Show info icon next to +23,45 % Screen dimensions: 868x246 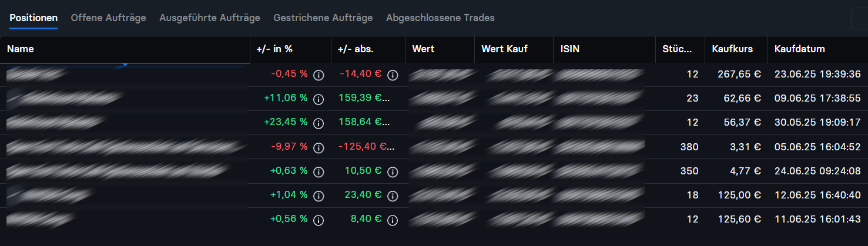tap(319, 123)
